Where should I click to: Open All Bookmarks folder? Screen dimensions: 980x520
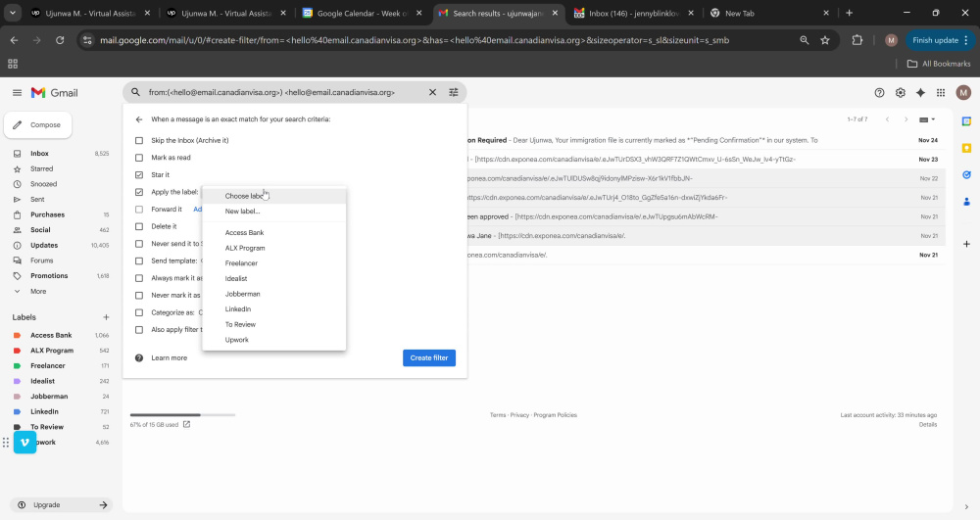tap(939, 64)
